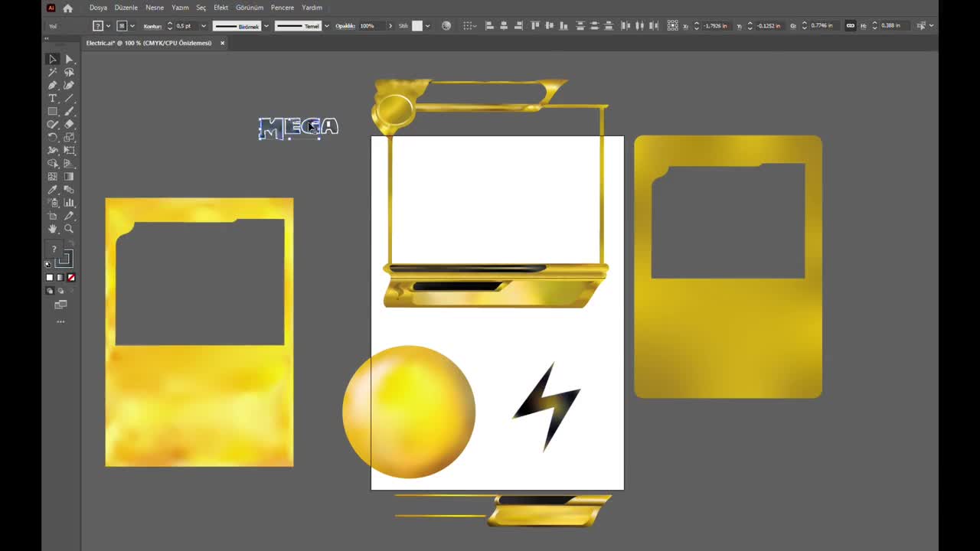This screenshot has width=980, height=551.
Task: Select the Eraser tool
Action: (x=69, y=124)
